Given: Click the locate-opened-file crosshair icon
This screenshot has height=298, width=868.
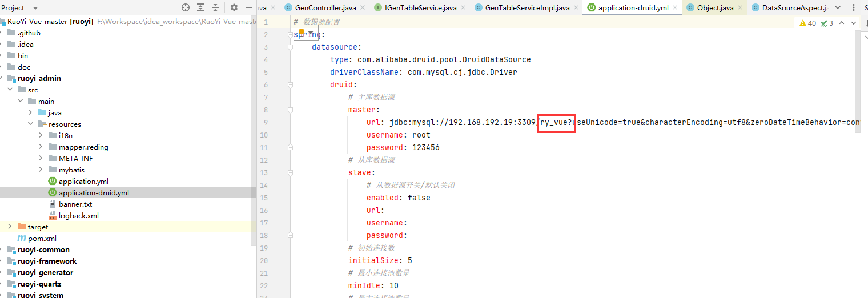Looking at the screenshot, I should [x=185, y=7].
